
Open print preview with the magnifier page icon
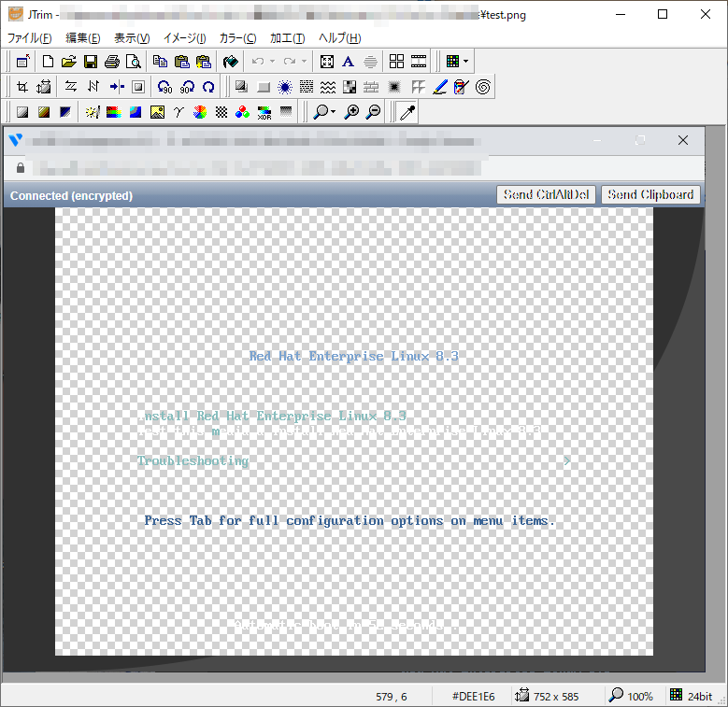tap(134, 62)
